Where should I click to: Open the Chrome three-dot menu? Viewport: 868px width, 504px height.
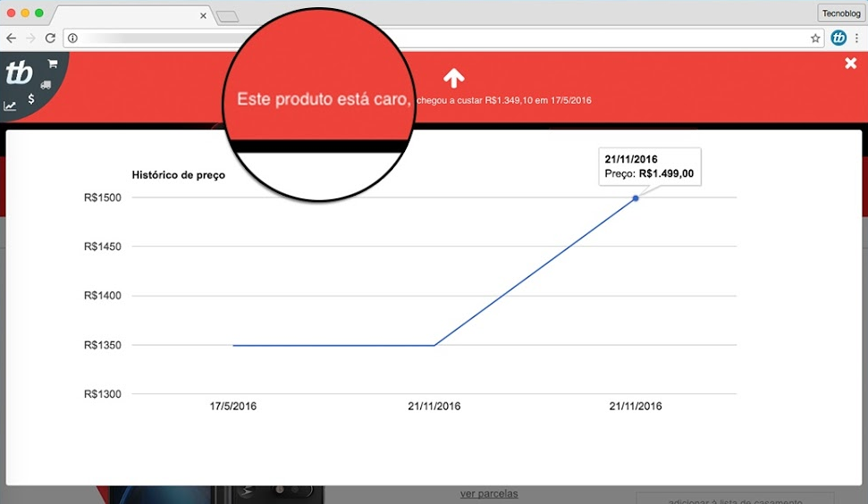point(856,38)
